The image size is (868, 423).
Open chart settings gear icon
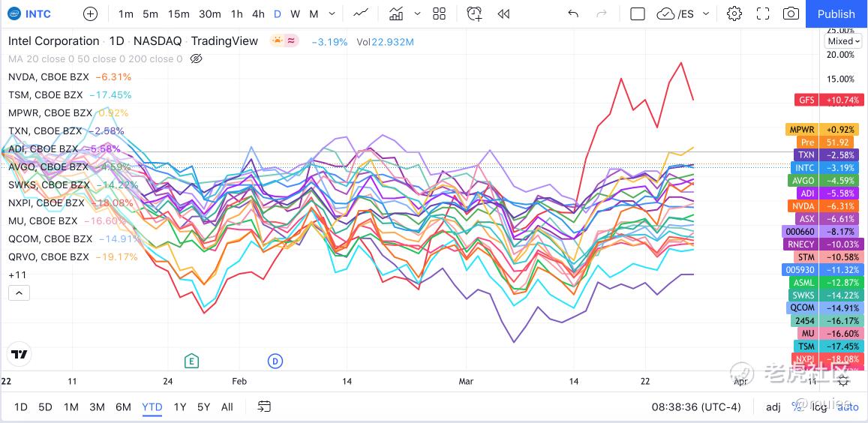734,13
